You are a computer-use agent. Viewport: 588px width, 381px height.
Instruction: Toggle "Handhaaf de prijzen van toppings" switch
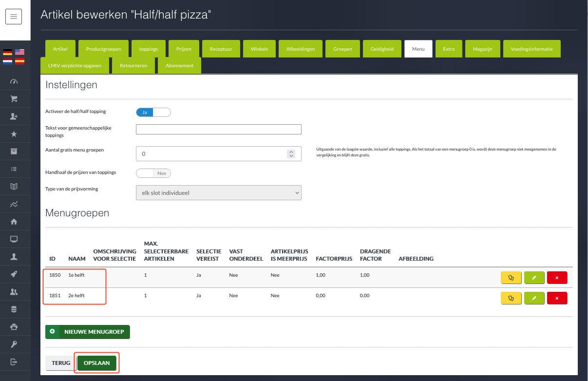click(x=153, y=173)
